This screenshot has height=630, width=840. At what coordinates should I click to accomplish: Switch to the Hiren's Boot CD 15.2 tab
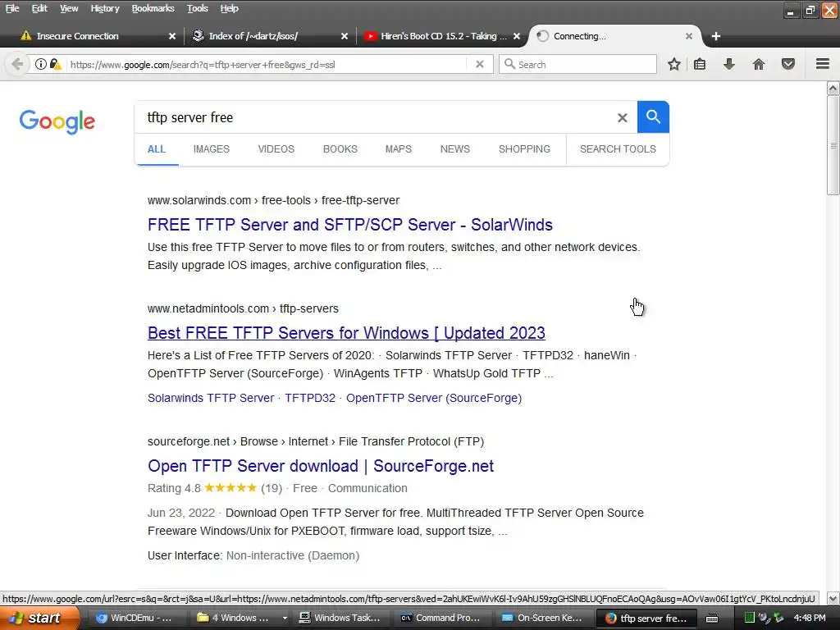click(x=441, y=36)
